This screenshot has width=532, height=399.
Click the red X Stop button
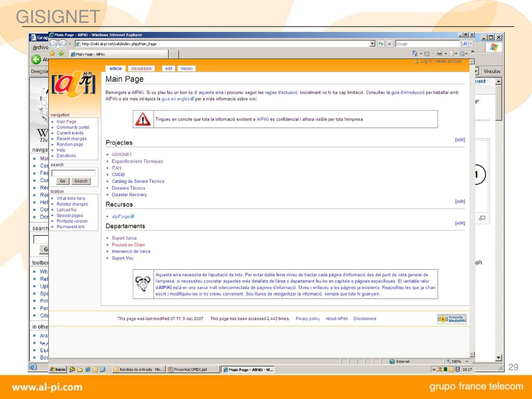(x=390, y=44)
